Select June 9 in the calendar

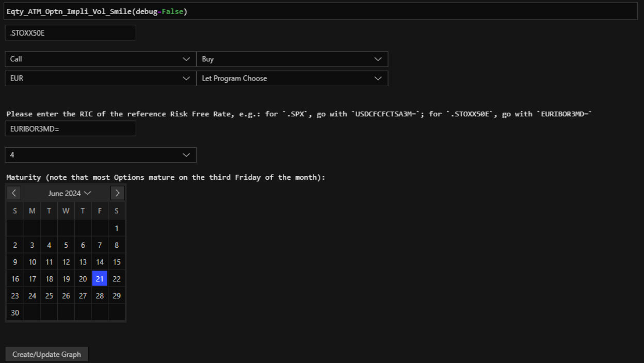pyautogui.click(x=15, y=262)
